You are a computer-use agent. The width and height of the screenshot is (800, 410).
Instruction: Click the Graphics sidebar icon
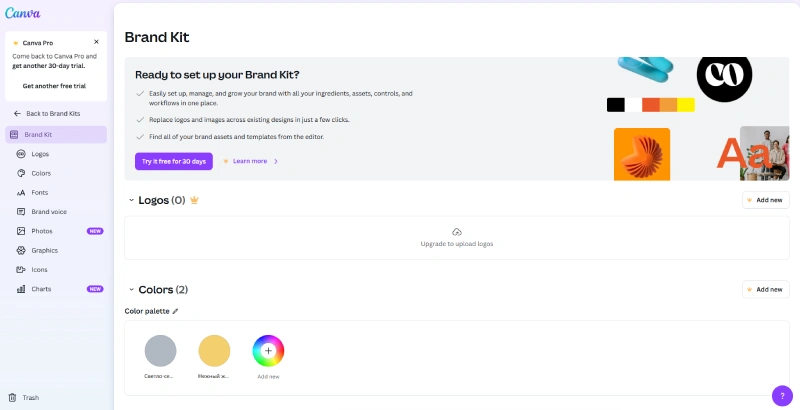21,250
